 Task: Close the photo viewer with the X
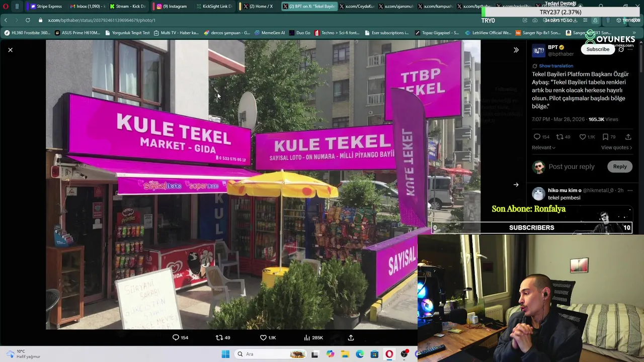(10, 50)
